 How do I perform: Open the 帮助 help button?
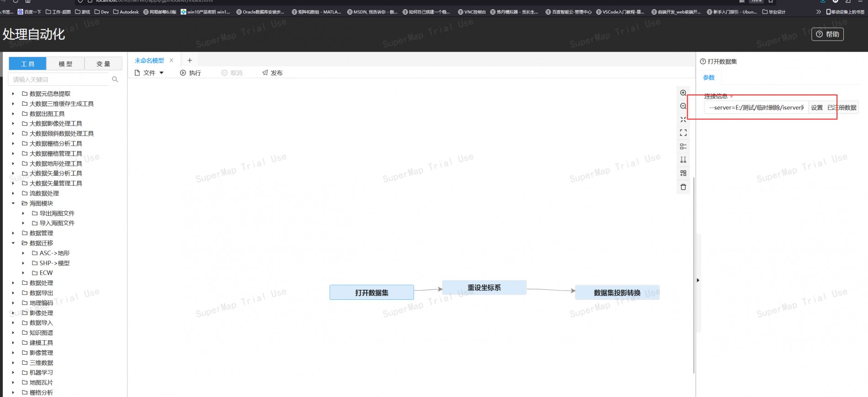point(827,34)
